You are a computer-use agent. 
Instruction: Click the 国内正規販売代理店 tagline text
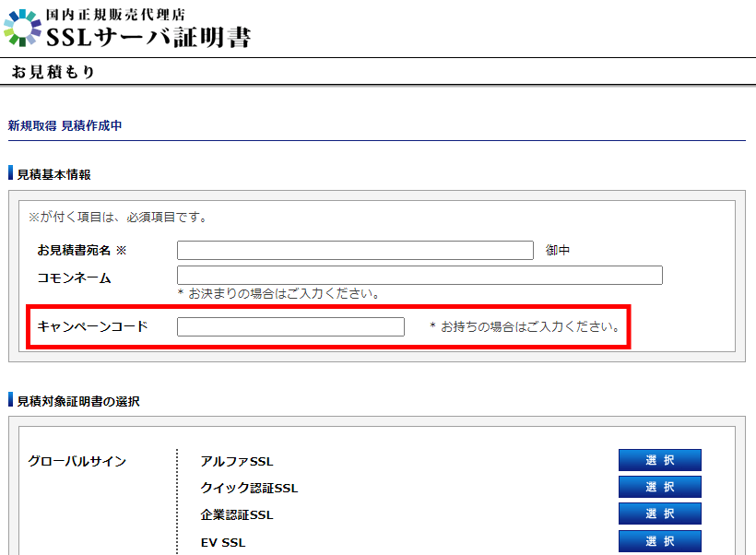click(x=116, y=15)
